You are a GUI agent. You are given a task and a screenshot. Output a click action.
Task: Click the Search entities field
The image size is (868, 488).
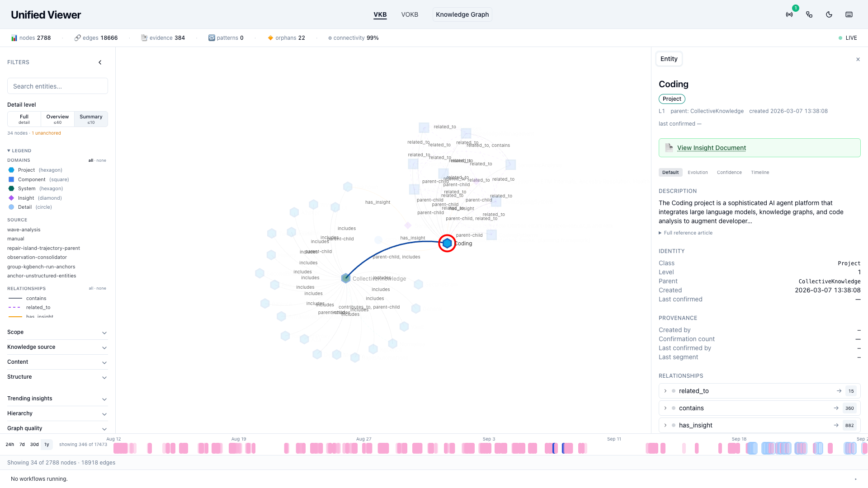tap(57, 86)
